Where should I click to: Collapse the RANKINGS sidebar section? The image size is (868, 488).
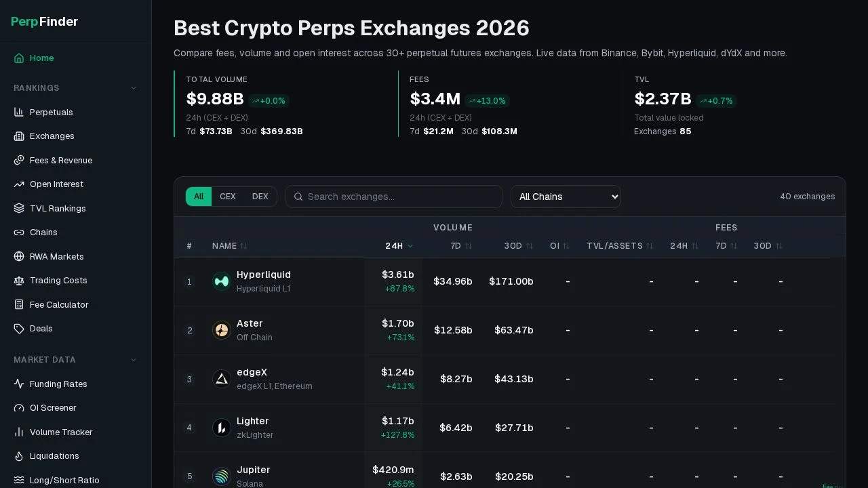click(133, 88)
